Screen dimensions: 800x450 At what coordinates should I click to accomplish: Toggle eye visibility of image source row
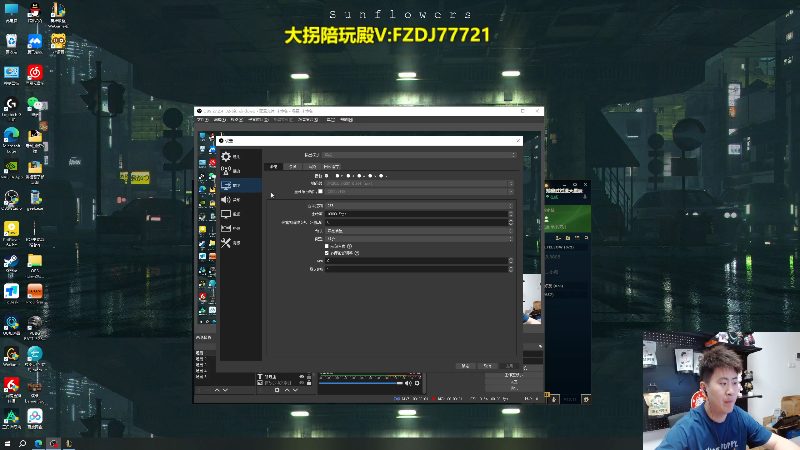coord(302,383)
